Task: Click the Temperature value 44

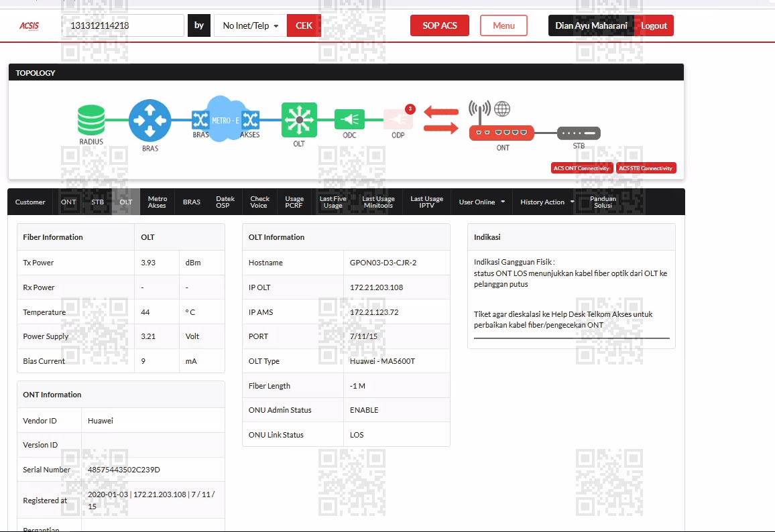Action: 145,312
